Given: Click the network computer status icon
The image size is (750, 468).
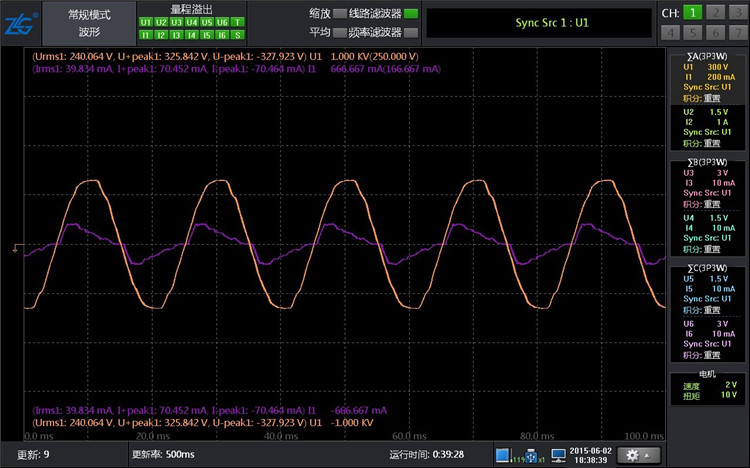Looking at the screenshot, I should tap(560, 454).
